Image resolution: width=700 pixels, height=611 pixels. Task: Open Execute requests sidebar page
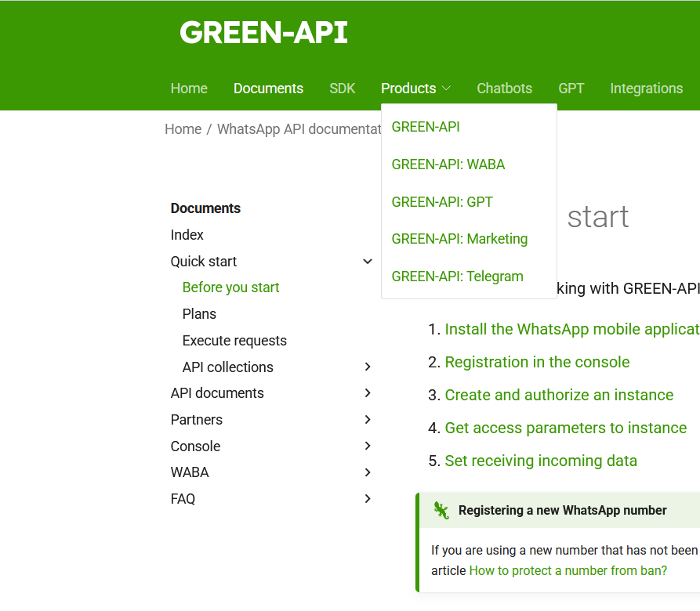coord(234,341)
